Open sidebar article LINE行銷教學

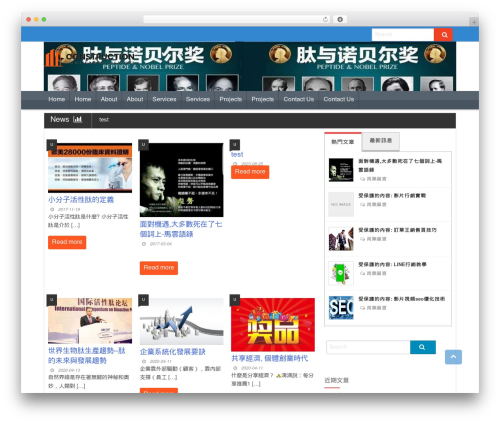[392, 265]
